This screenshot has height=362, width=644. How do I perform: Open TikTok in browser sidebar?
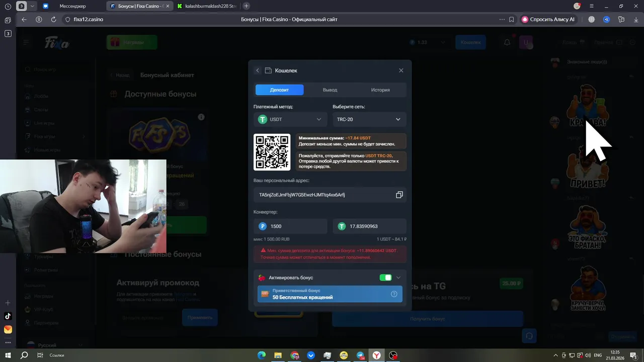point(8,316)
